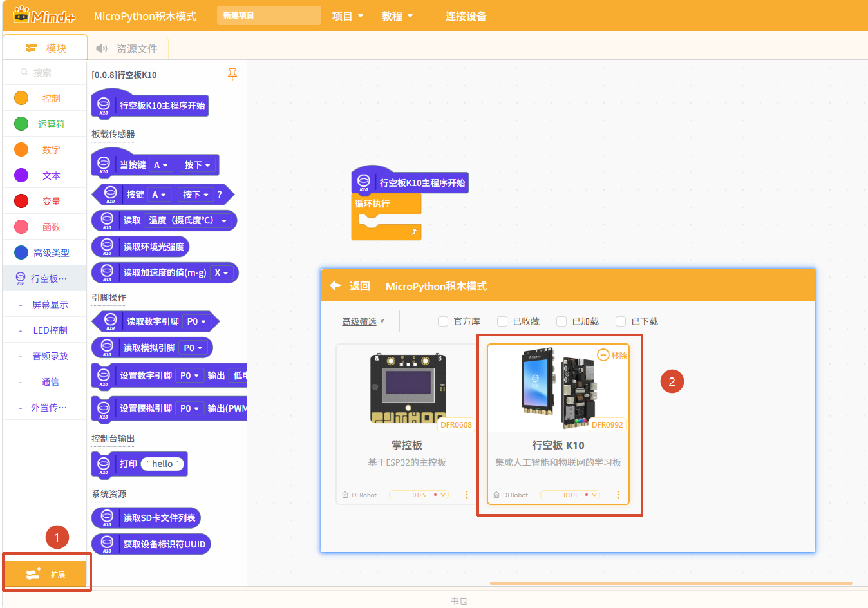868x608 pixels.
Task: Click the search magnifier icon
Action: [x=24, y=72]
